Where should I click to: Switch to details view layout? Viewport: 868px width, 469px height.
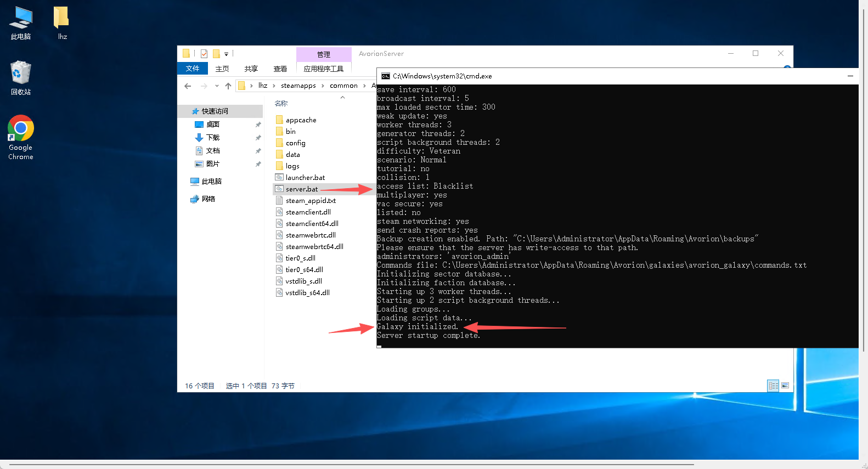(x=773, y=386)
